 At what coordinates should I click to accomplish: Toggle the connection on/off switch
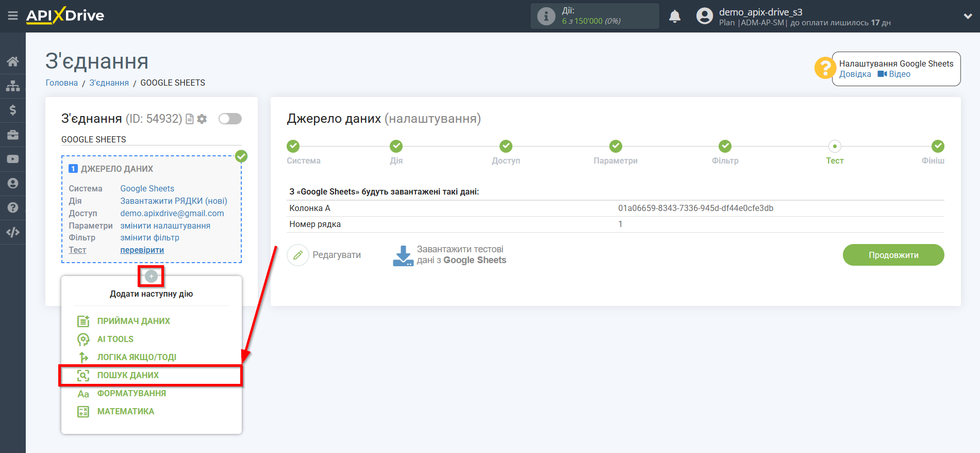(230, 119)
